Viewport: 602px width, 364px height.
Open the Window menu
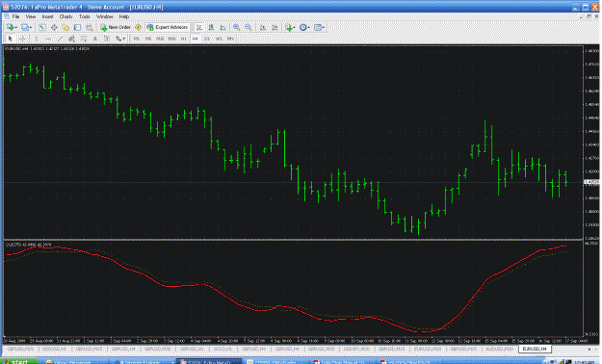(x=104, y=16)
